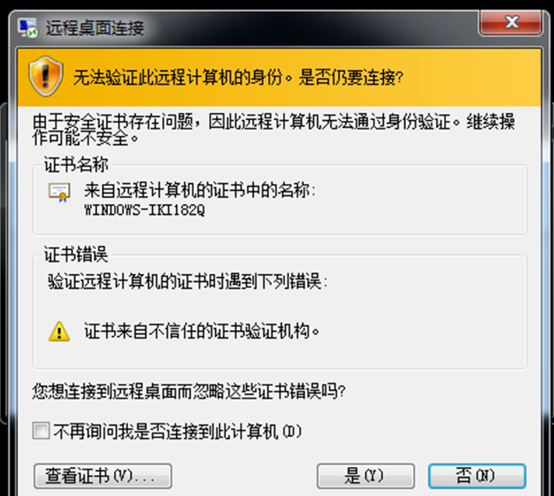The image size is (554, 496).
Task: Click the 证书来自不信任的证书验证机构 error message
Action: tap(202, 331)
